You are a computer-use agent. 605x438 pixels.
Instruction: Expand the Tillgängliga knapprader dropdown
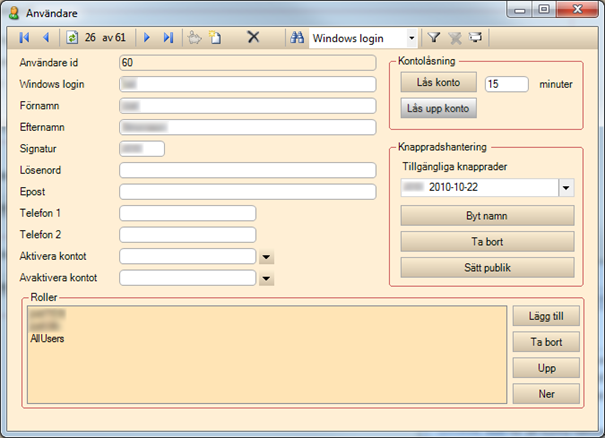pyautogui.click(x=566, y=187)
